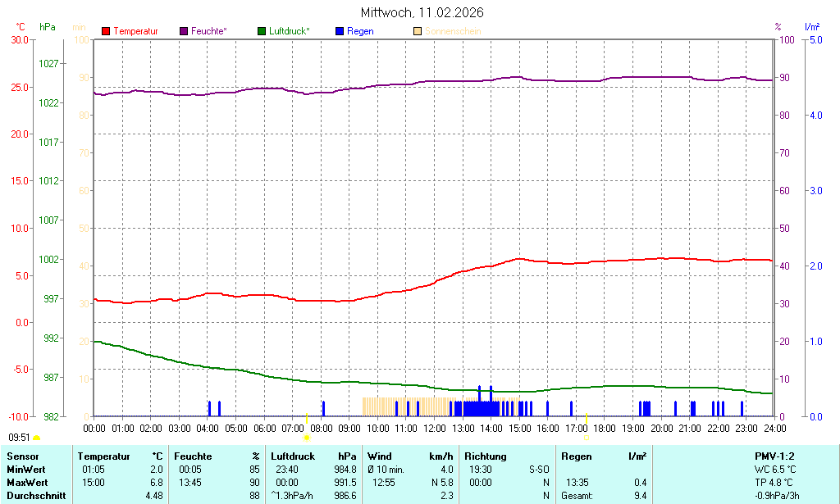Viewport: 840px width, 504px height.
Task: Click the MaxWert row label
Action: 27,483
